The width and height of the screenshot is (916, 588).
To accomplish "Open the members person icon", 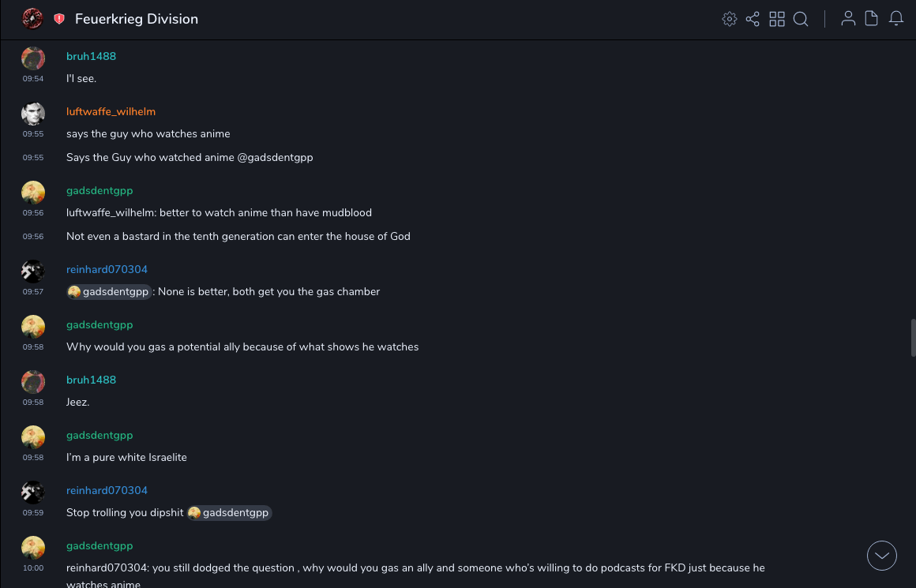I will coord(848,19).
